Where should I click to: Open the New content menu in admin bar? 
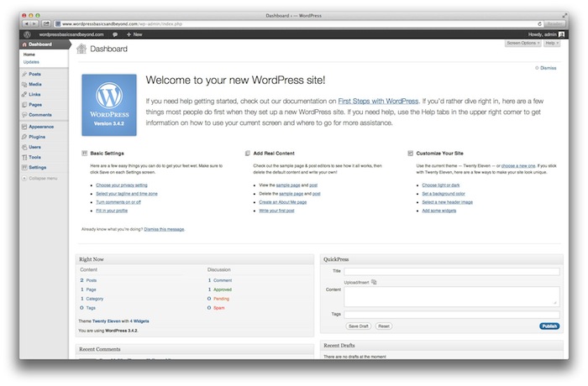134,34
